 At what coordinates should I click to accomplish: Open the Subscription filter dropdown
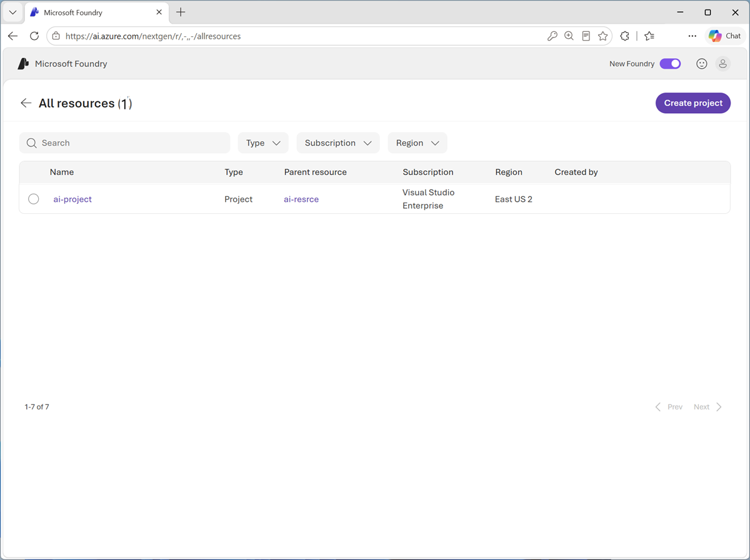coord(338,143)
